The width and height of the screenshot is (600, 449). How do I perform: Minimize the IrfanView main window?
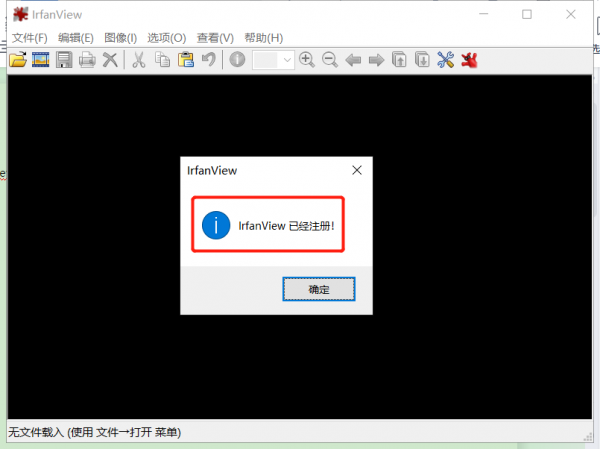point(484,15)
